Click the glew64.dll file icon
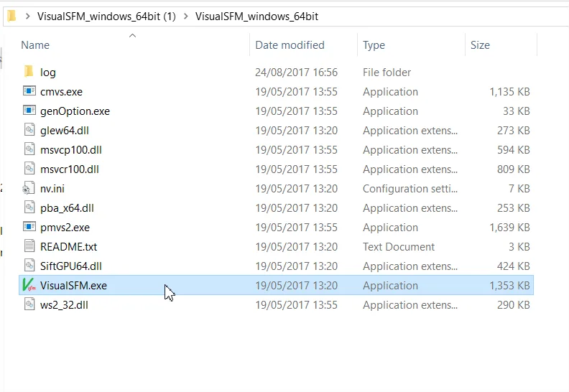 (29, 129)
